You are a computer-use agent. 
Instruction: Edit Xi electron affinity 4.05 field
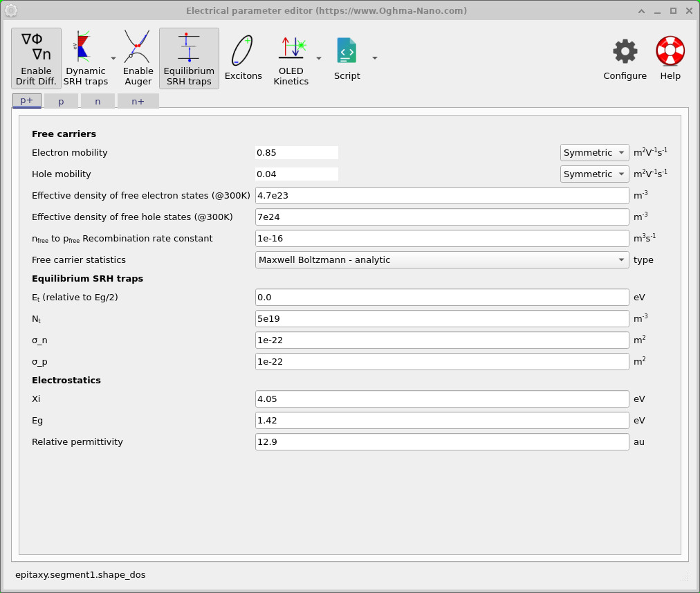(442, 399)
